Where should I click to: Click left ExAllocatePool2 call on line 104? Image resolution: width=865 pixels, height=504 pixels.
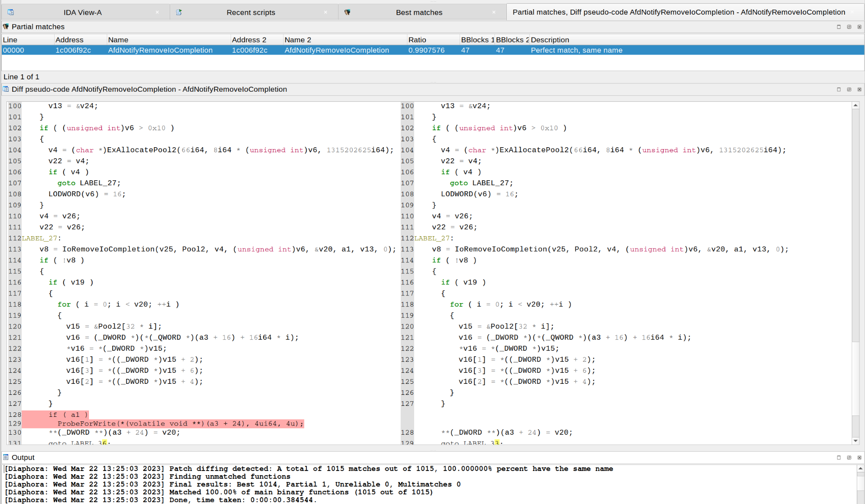[221, 150]
